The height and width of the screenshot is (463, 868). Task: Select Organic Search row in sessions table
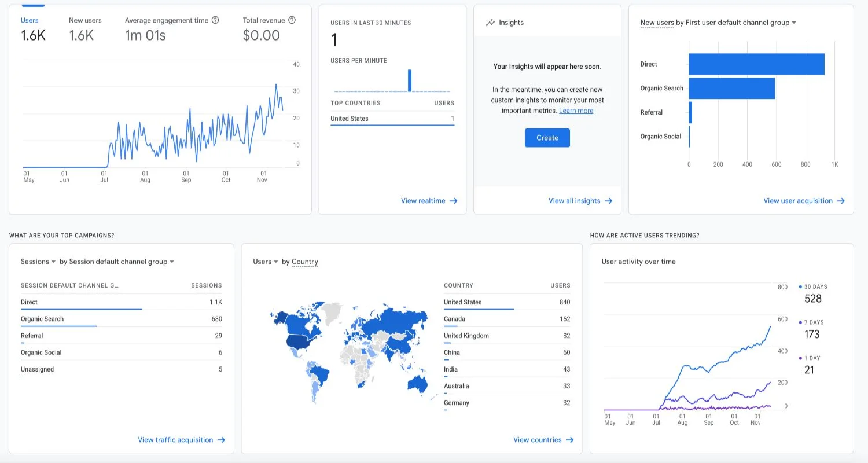tap(121, 319)
